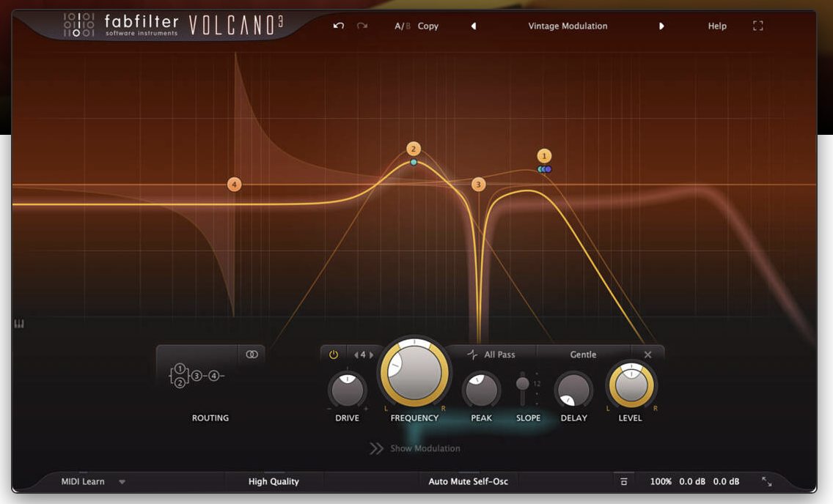This screenshot has height=504, width=833.
Task: Click the first 0.0 dB value
Action: click(692, 482)
